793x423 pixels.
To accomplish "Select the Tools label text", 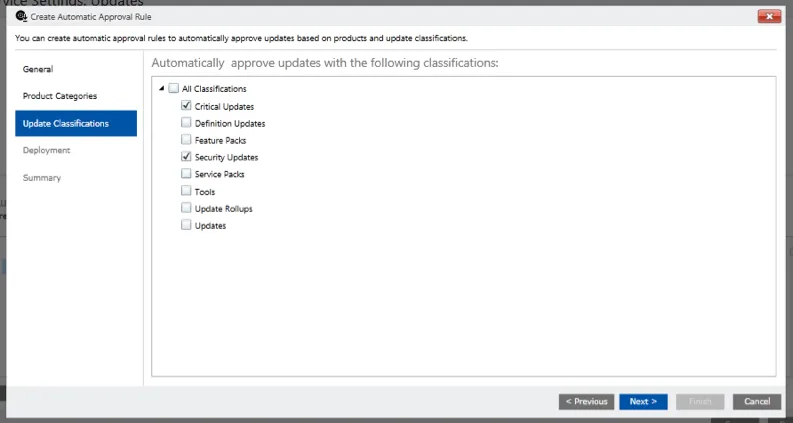I will 205,192.
